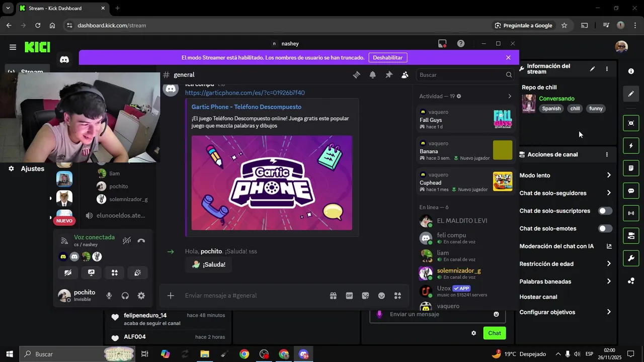Deafen audio with headphones icon
Screen dimensions: 644x362
[125, 296]
